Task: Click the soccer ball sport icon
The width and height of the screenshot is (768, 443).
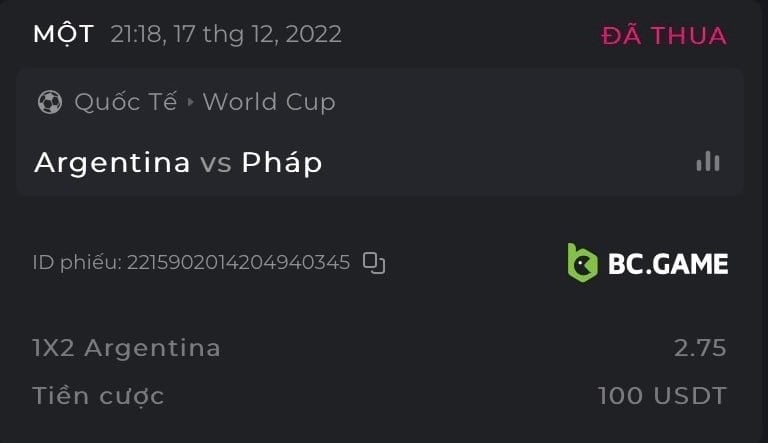Action: click(49, 102)
